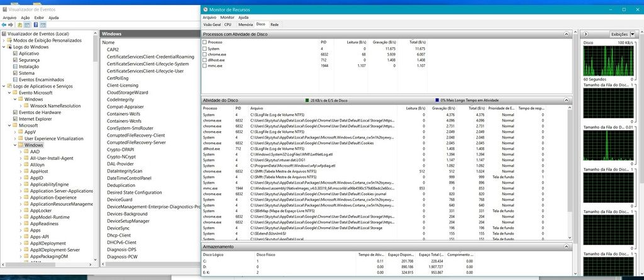644x280 pixels.
Task: Click the Nome column header in Windows list
Action: (x=108, y=42)
